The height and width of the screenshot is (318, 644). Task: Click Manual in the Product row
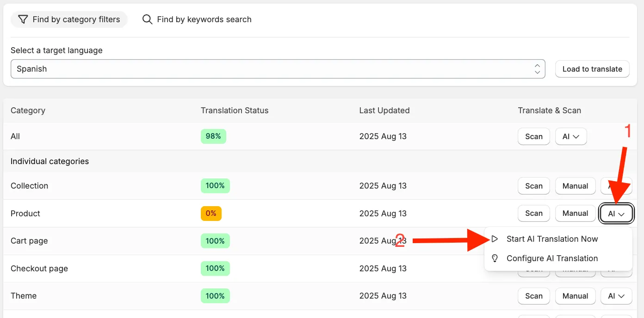coord(575,213)
